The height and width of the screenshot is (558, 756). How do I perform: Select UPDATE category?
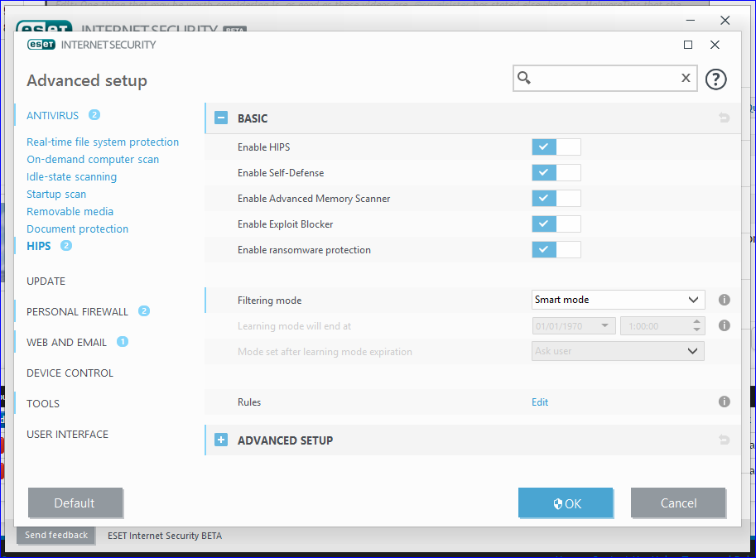46,281
